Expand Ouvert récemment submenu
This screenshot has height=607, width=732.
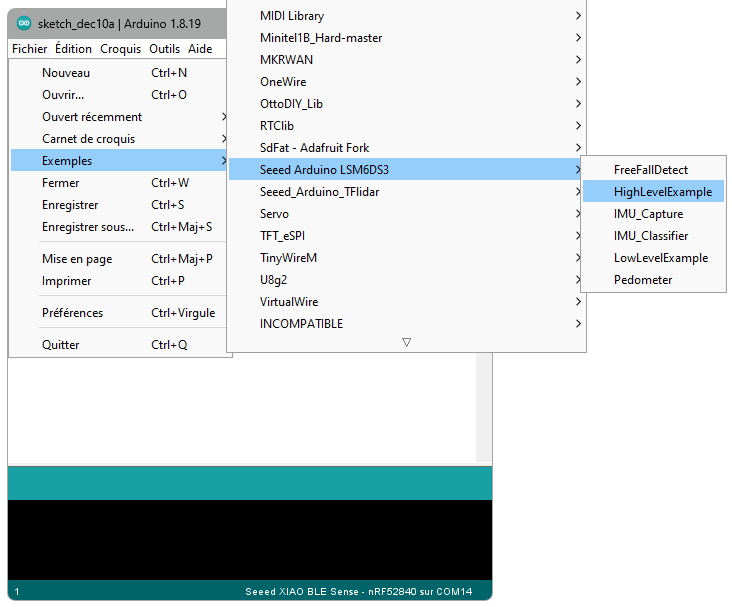(92, 117)
